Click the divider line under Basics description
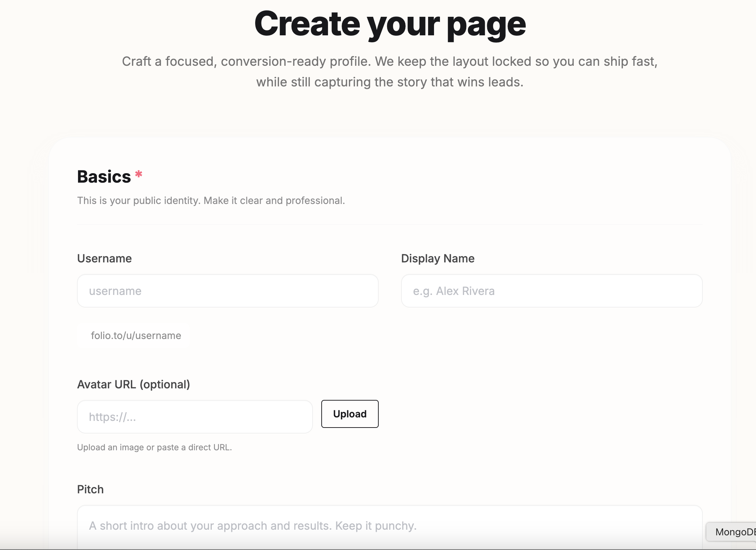 pos(389,225)
